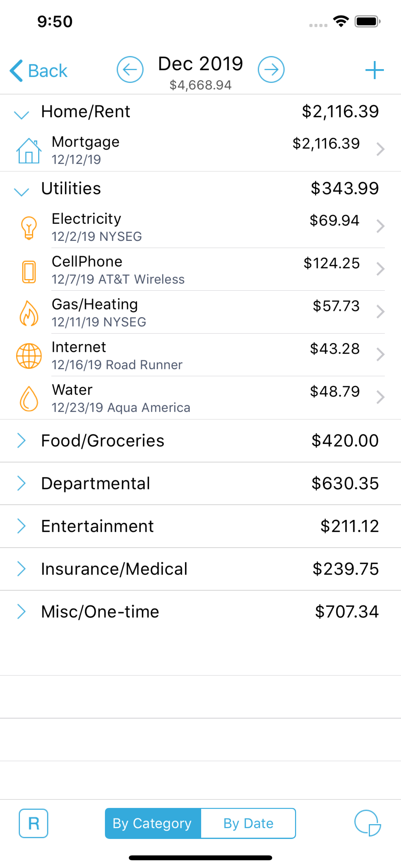Open the R recurring button

click(33, 823)
